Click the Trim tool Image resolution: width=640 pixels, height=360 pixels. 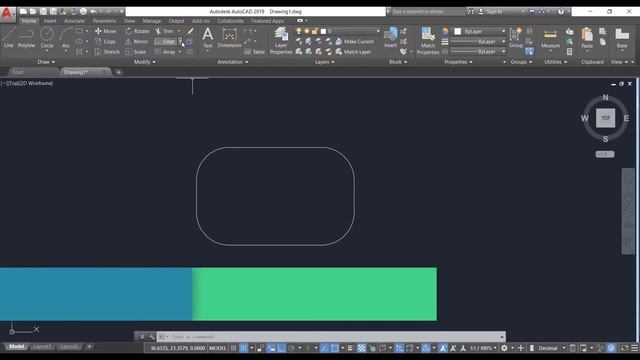point(164,31)
